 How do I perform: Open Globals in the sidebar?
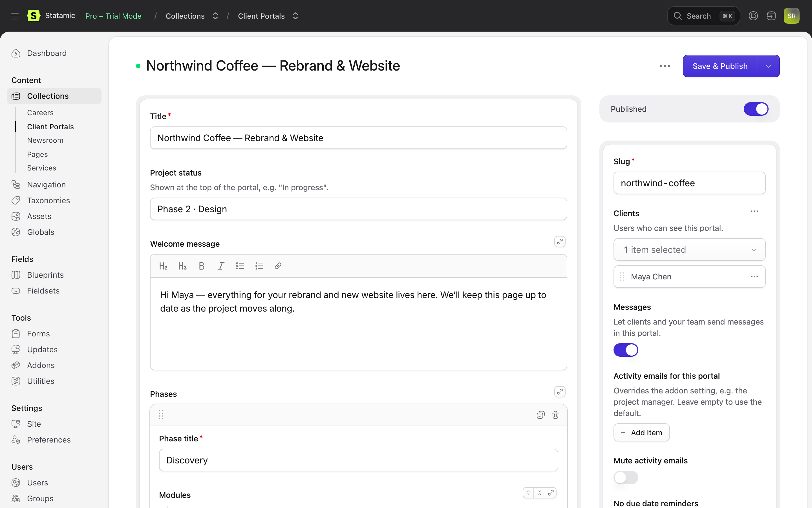[x=41, y=232]
